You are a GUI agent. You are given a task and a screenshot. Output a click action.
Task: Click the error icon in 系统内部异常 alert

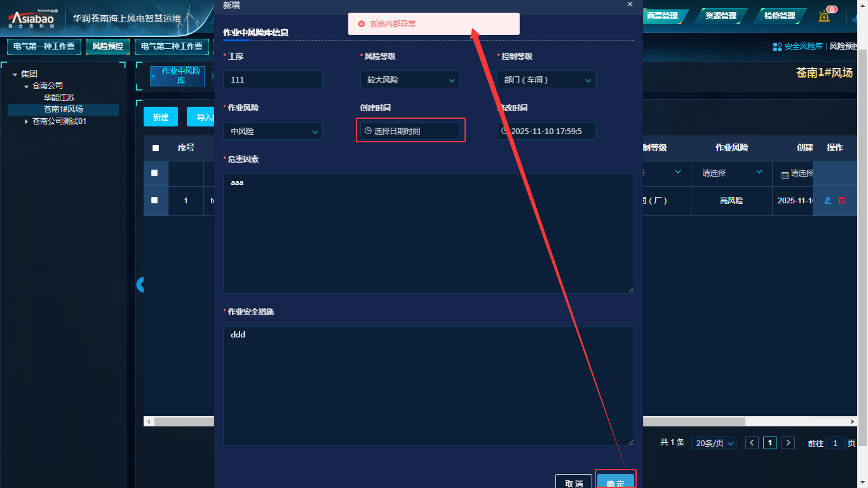(x=362, y=24)
